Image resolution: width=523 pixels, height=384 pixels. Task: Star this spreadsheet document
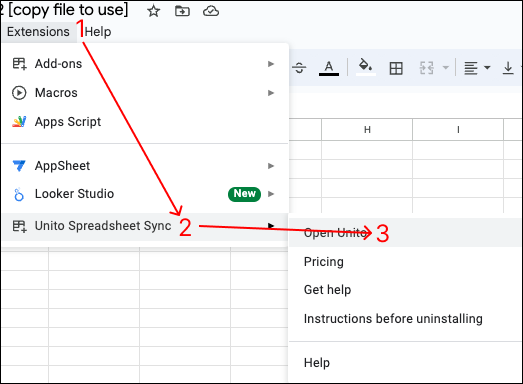pyautogui.click(x=153, y=11)
